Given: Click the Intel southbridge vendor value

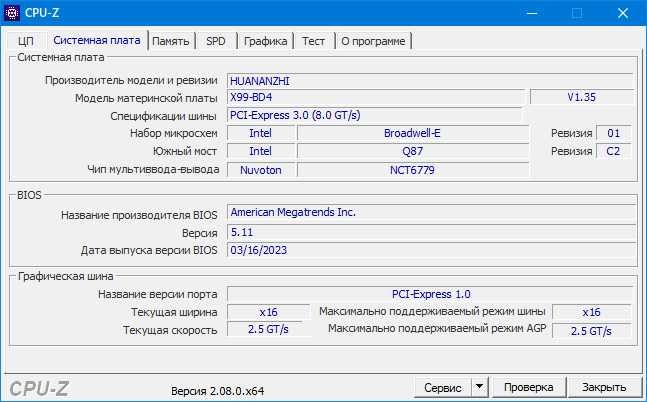Looking at the screenshot, I should (x=260, y=151).
